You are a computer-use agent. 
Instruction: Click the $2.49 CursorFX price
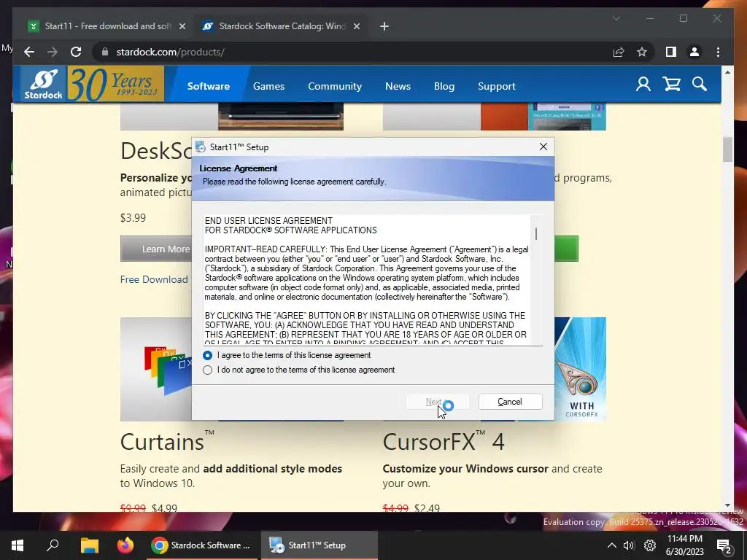click(x=427, y=508)
